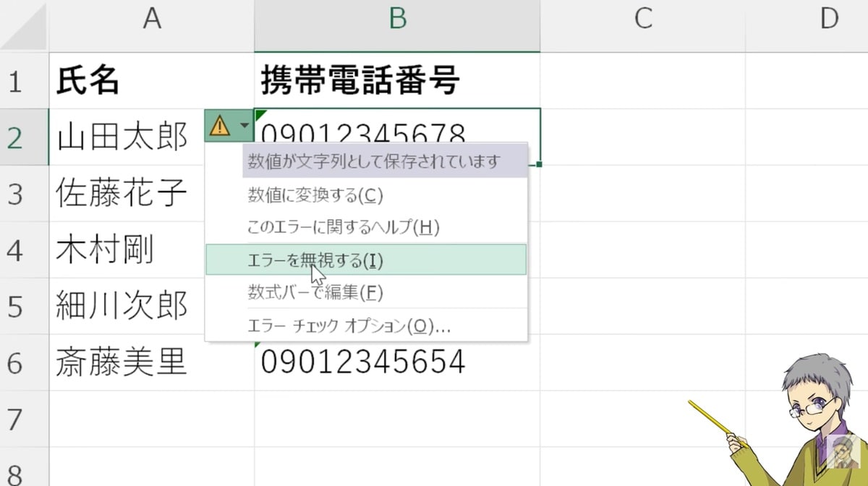Open このエラーに関するヘルプ(H) menu entry
This screenshot has width=868, height=486.
pyautogui.click(x=366, y=226)
